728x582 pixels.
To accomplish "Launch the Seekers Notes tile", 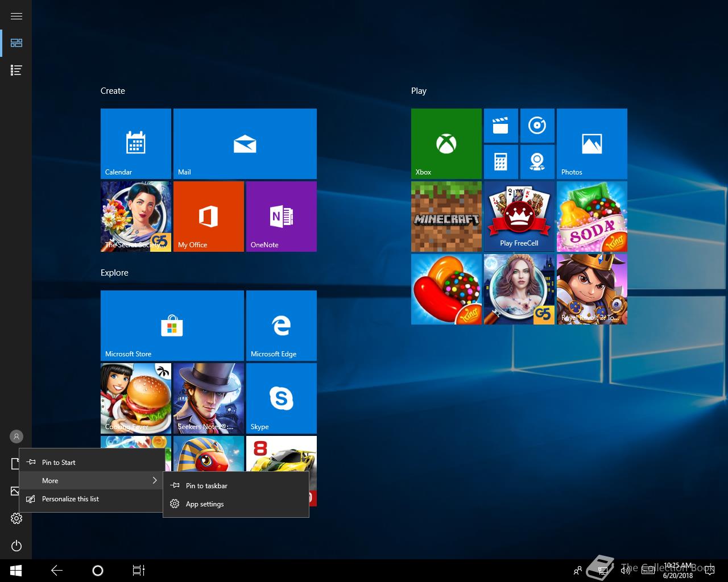I will tap(209, 398).
